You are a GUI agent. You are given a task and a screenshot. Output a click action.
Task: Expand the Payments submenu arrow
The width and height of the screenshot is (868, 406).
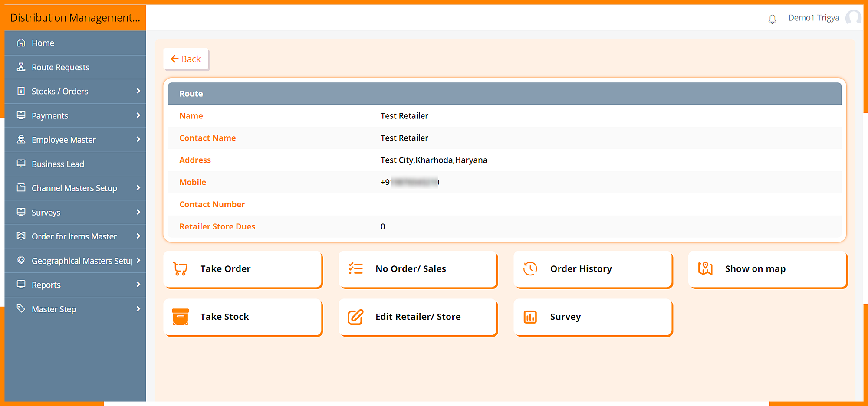point(138,115)
